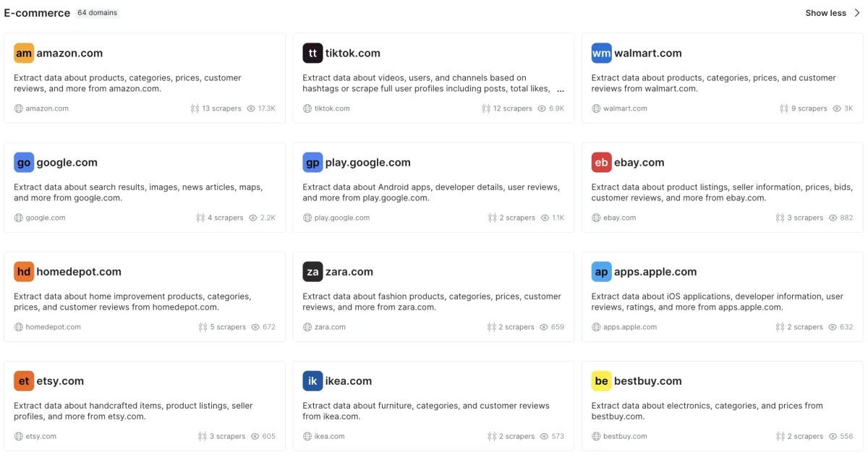The width and height of the screenshot is (868, 457).
Task: Click the etsy.com 'et' logo icon
Action: (24, 381)
